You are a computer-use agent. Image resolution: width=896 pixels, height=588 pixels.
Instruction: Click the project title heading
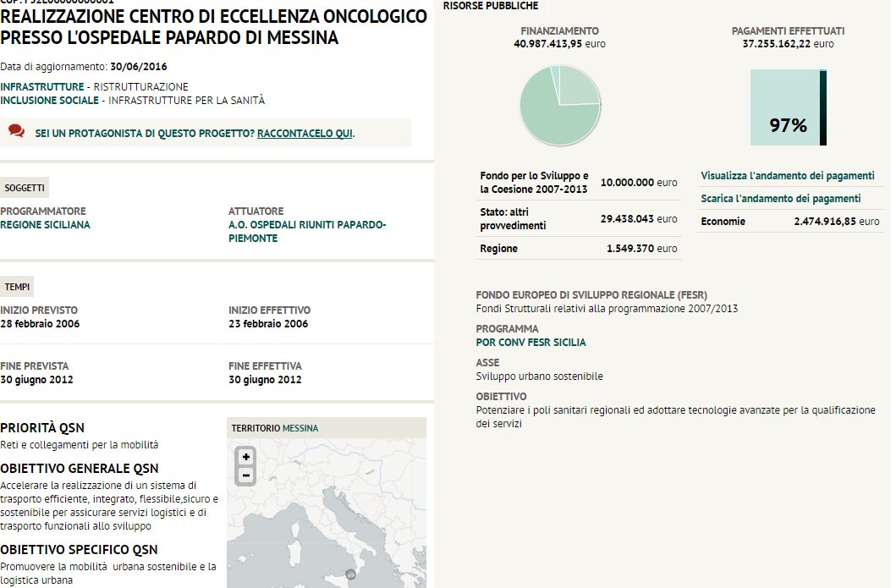pyautogui.click(x=214, y=27)
